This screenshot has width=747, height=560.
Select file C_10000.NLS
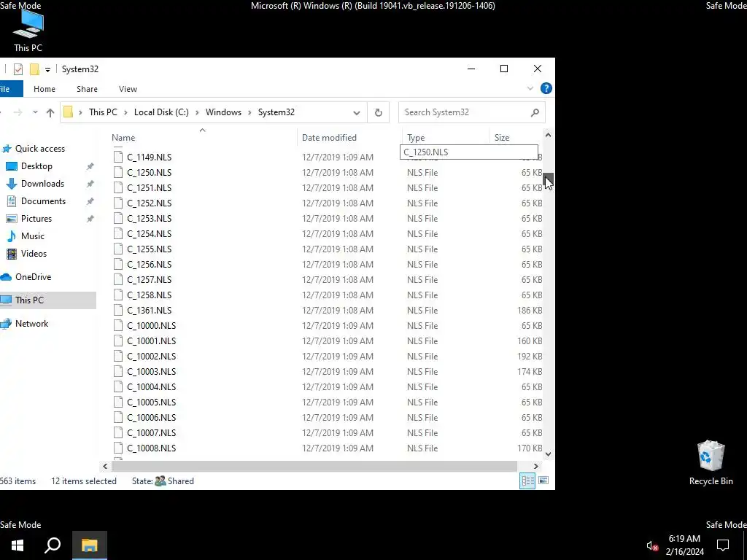(152, 326)
